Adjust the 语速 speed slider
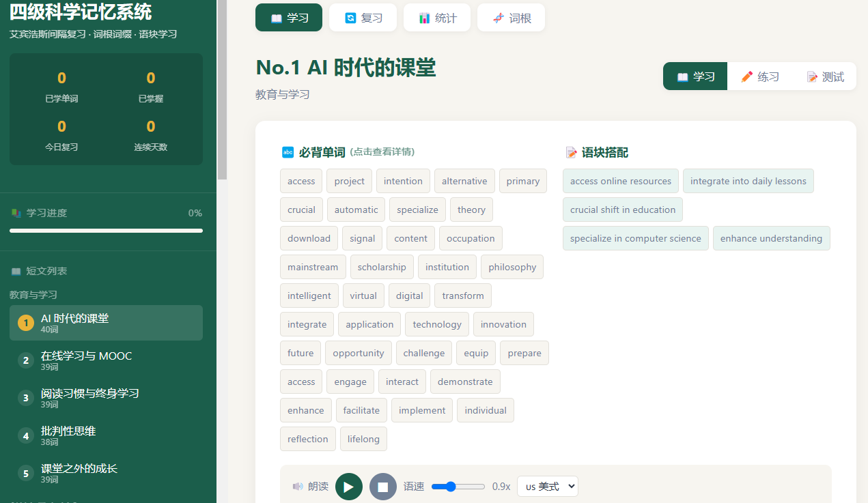868x503 pixels. pos(458,487)
